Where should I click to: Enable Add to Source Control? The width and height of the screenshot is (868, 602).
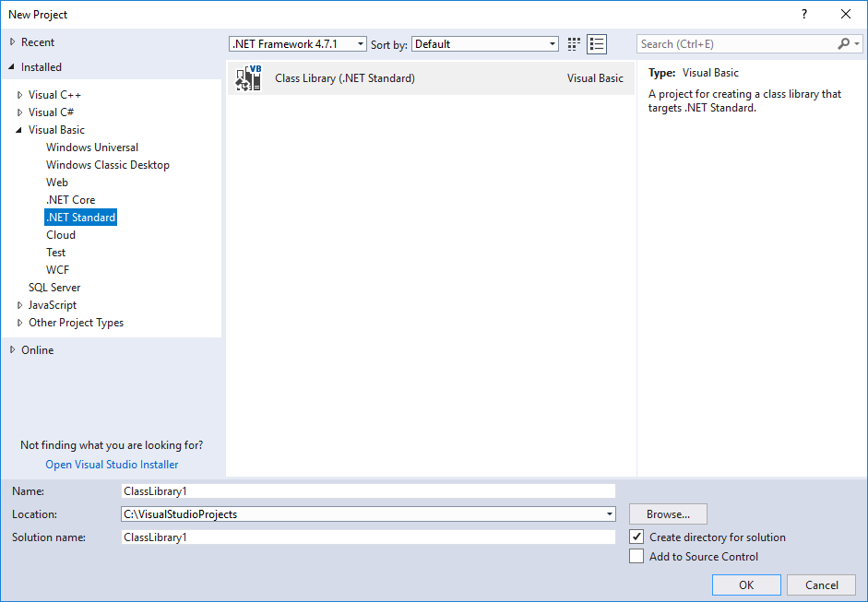coord(636,556)
